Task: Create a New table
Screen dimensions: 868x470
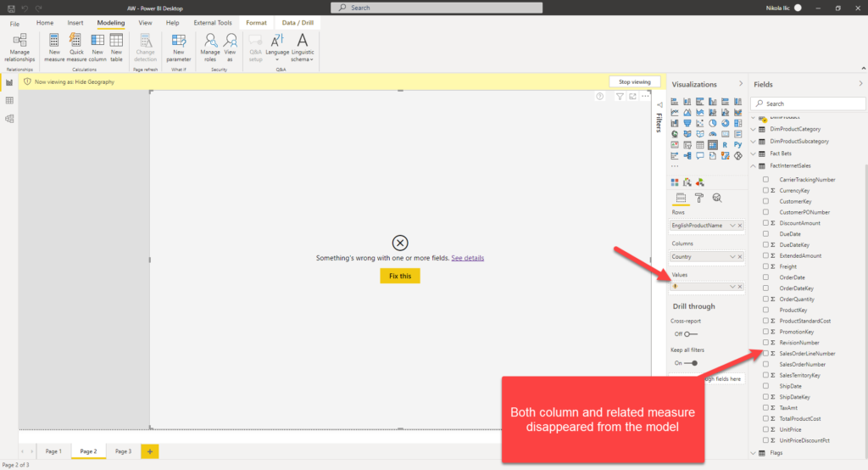Action: click(116, 48)
